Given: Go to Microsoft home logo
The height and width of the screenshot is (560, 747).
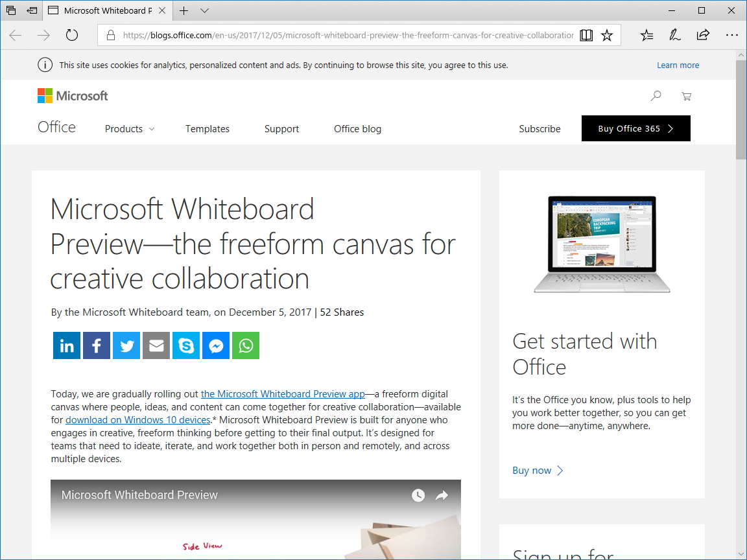Looking at the screenshot, I should (73, 96).
